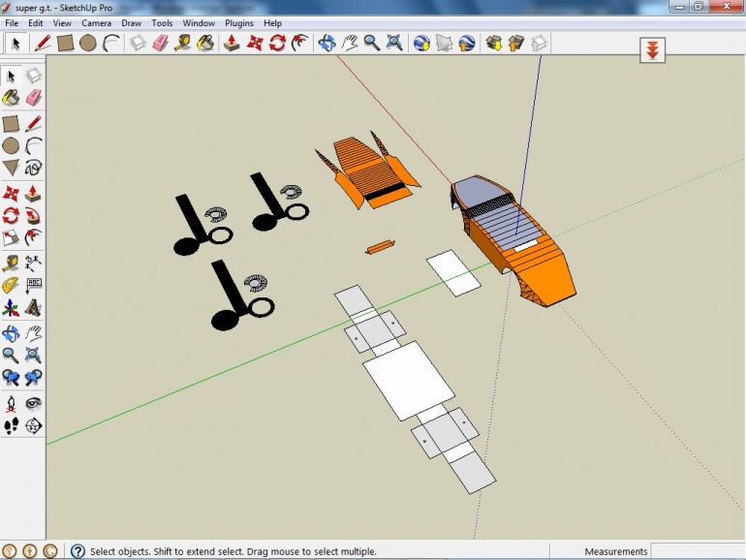Open the Tools menu
Viewport: 746px width, 560px height.
(x=162, y=23)
